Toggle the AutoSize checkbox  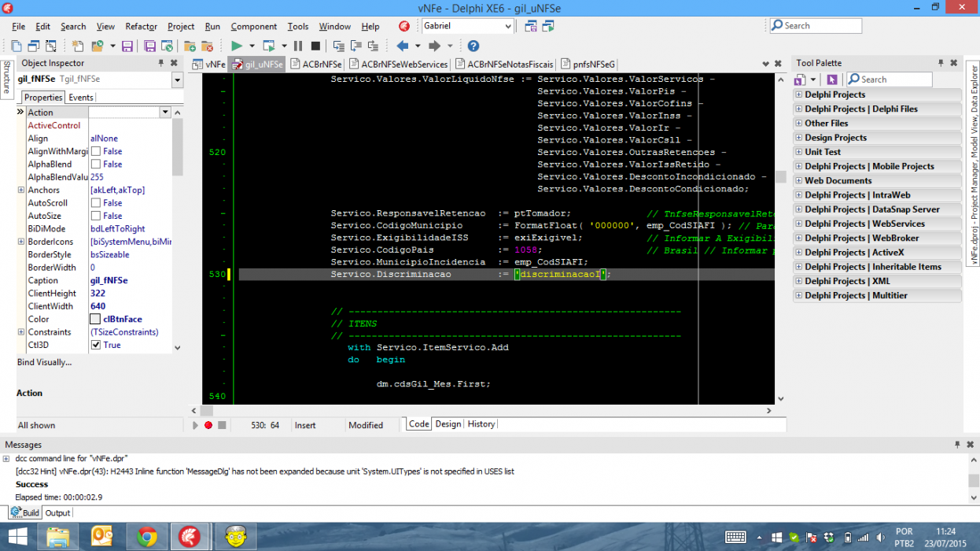95,216
